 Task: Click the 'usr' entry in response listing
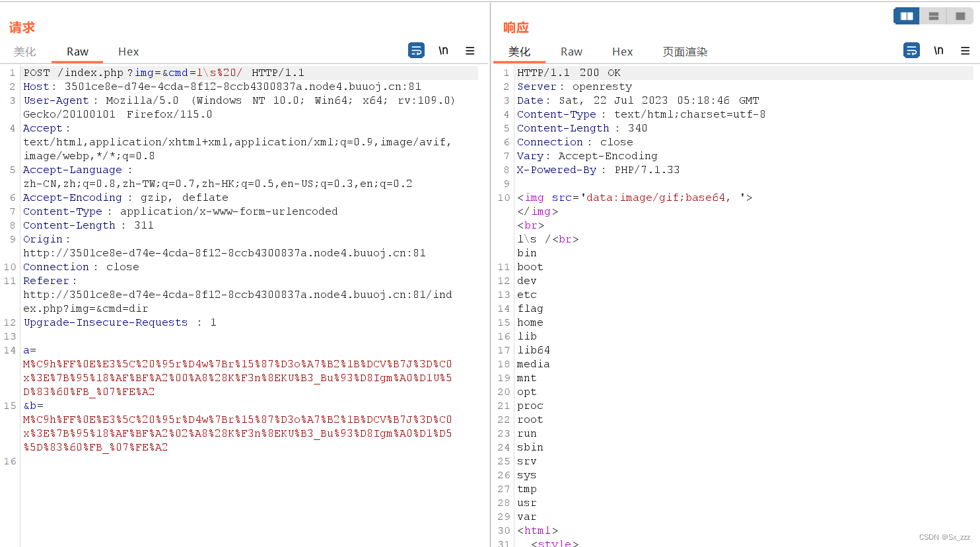527,503
